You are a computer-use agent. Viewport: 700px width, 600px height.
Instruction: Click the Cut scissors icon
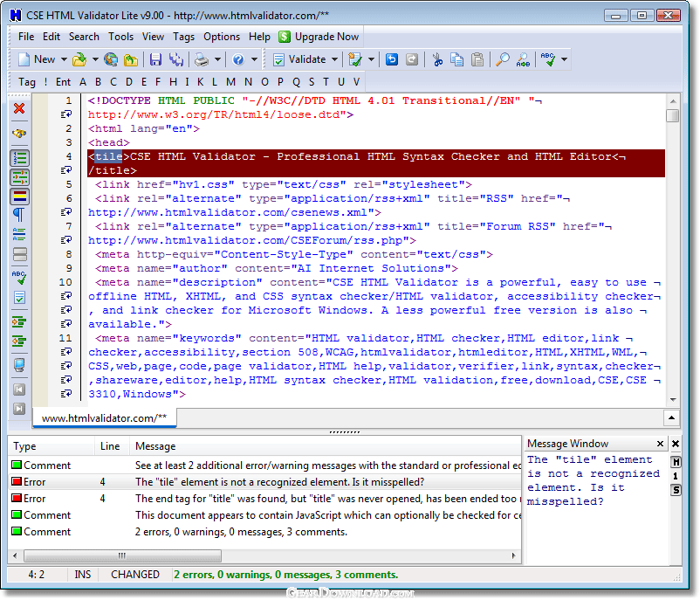pos(437,59)
